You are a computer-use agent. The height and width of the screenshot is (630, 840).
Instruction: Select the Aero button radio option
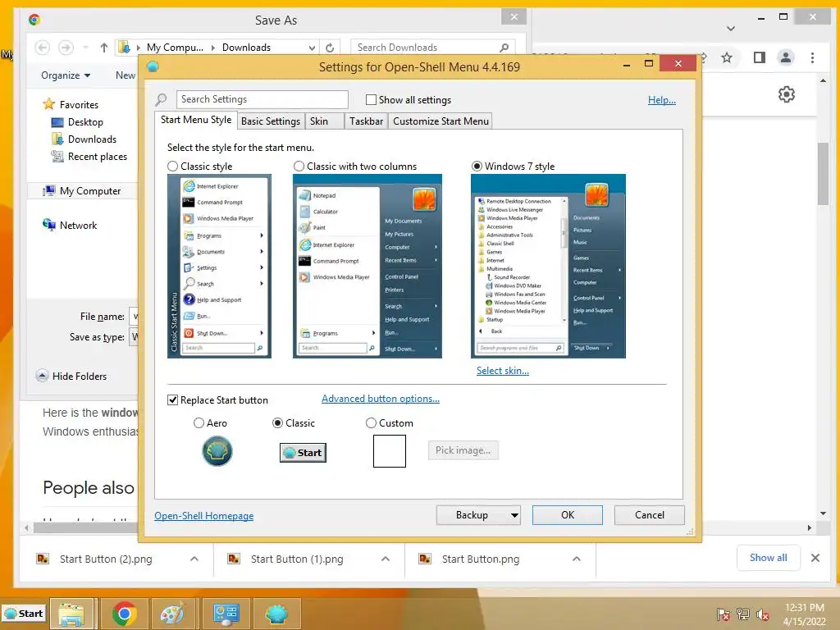click(199, 423)
